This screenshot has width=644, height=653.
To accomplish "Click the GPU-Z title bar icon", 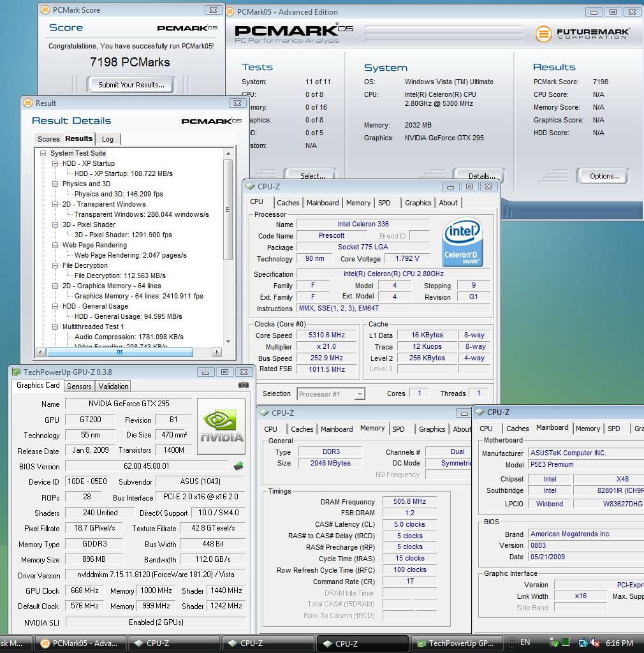I will click(x=16, y=372).
